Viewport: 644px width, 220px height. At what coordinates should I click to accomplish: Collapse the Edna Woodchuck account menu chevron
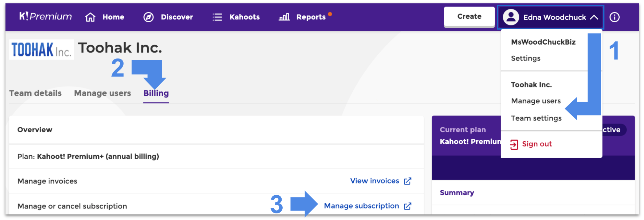594,17
